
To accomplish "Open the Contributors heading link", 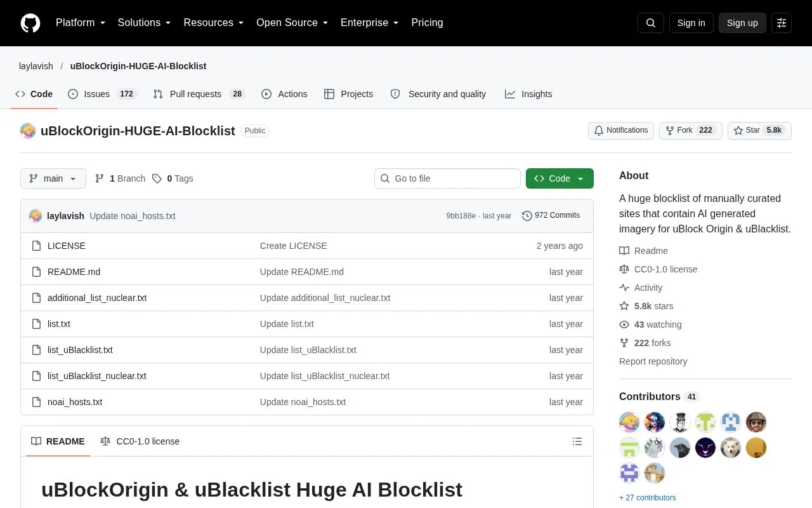I will coord(658,396).
